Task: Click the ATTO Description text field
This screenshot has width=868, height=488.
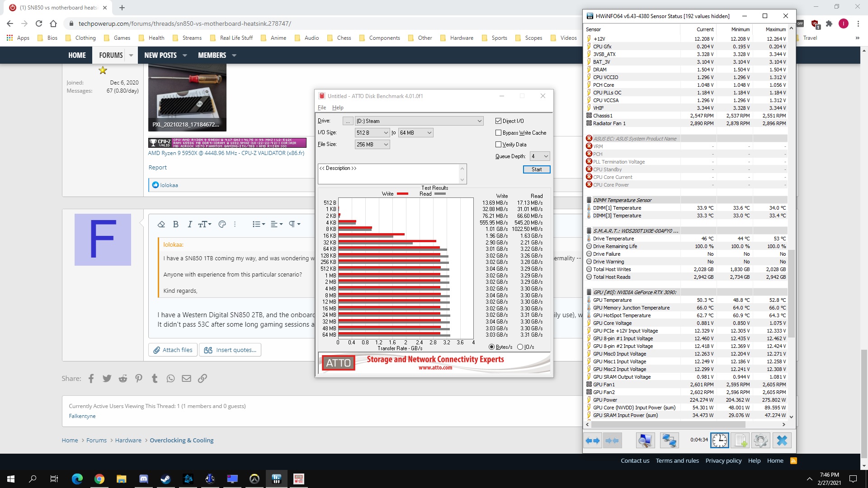Action: (x=389, y=174)
